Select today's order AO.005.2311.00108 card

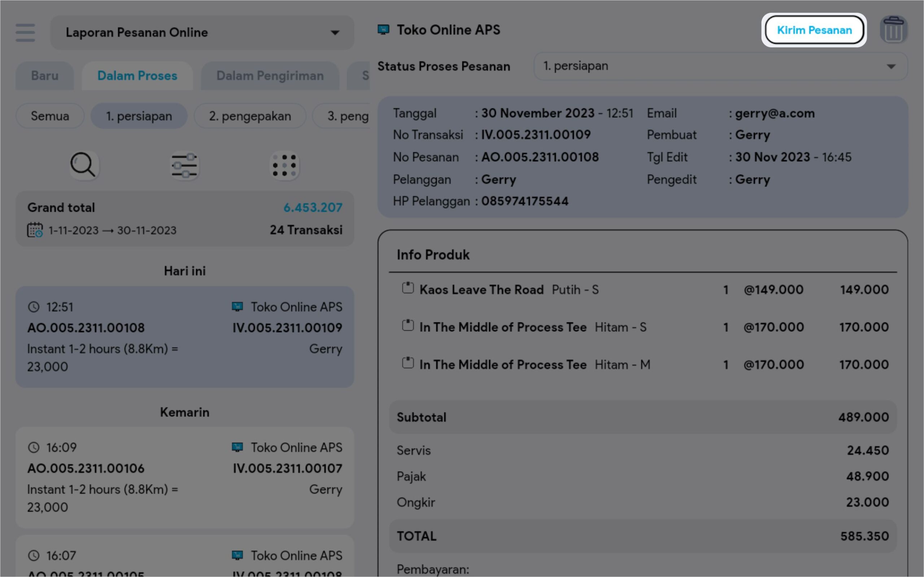[x=184, y=336]
